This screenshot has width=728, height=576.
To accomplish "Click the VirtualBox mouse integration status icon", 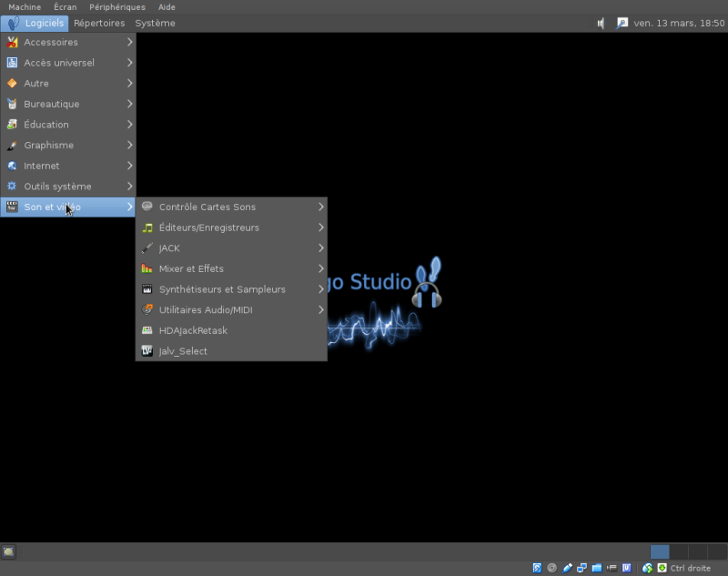I will [647, 568].
